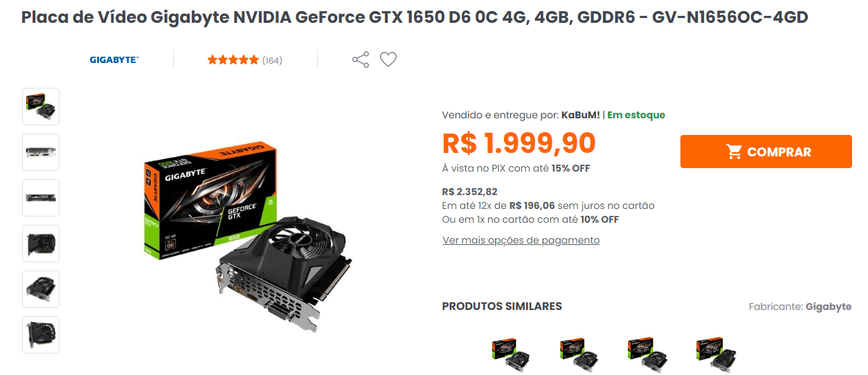
Task: Select the sixth product thumbnail
Action: [41, 335]
